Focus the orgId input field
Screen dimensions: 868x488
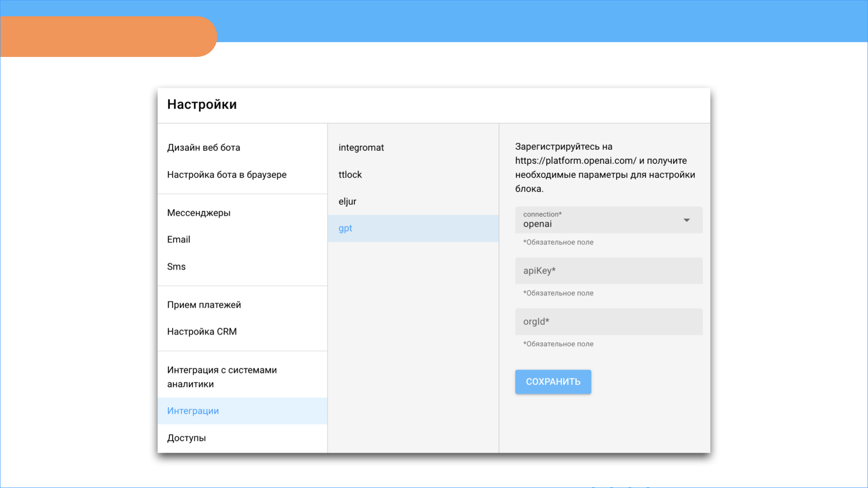[609, 322]
